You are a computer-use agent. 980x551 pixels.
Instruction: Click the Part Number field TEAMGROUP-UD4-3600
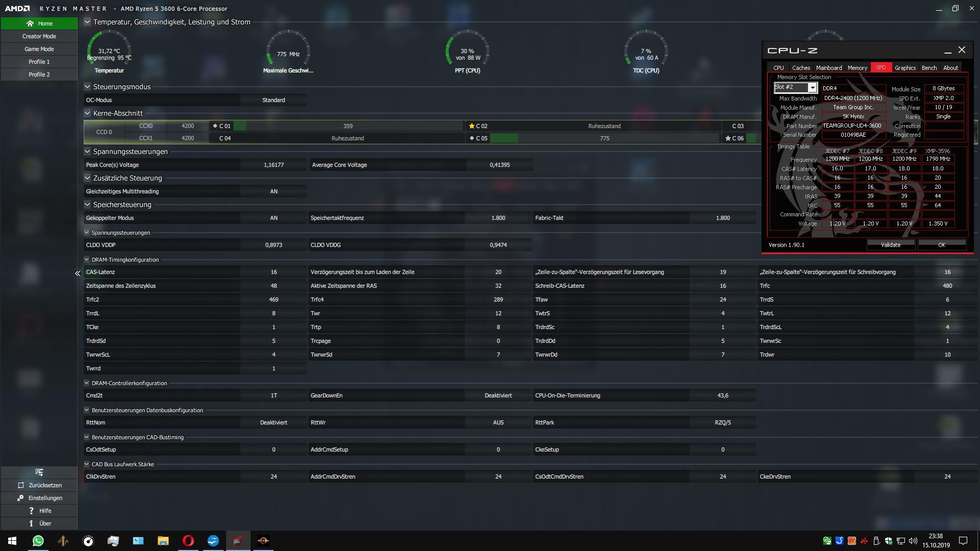[x=853, y=126]
